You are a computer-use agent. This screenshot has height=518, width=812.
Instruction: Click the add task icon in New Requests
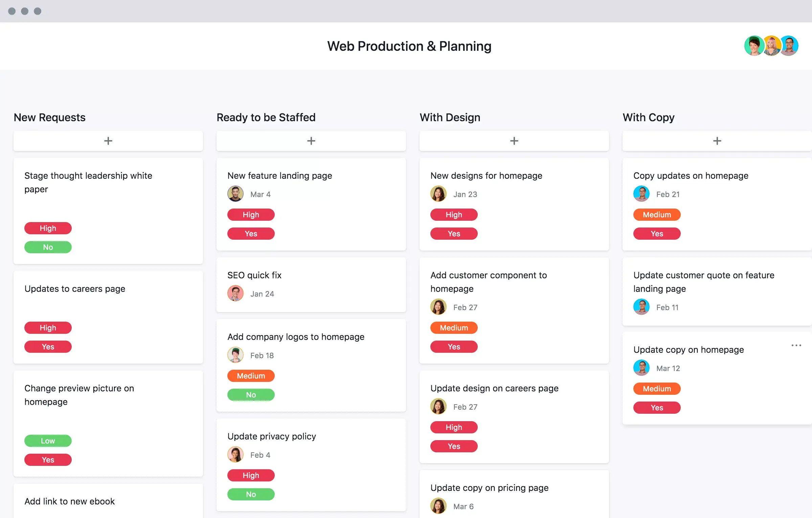pos(108,140)
